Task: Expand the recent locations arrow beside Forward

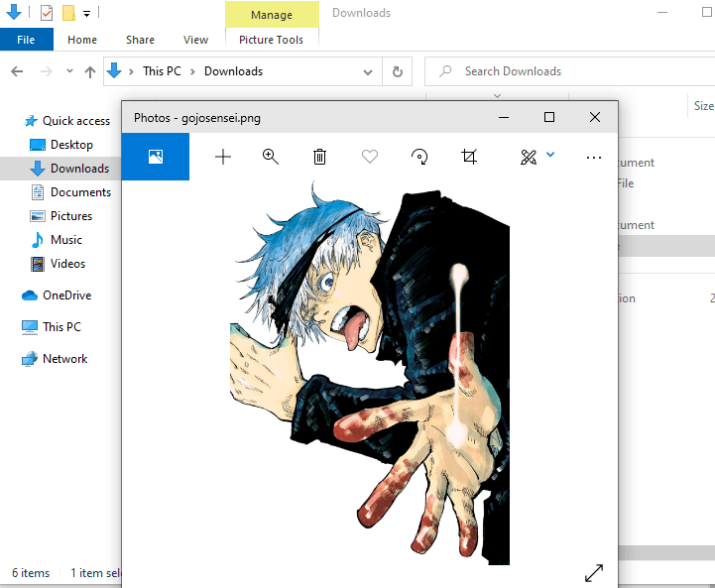Action: 69,71
